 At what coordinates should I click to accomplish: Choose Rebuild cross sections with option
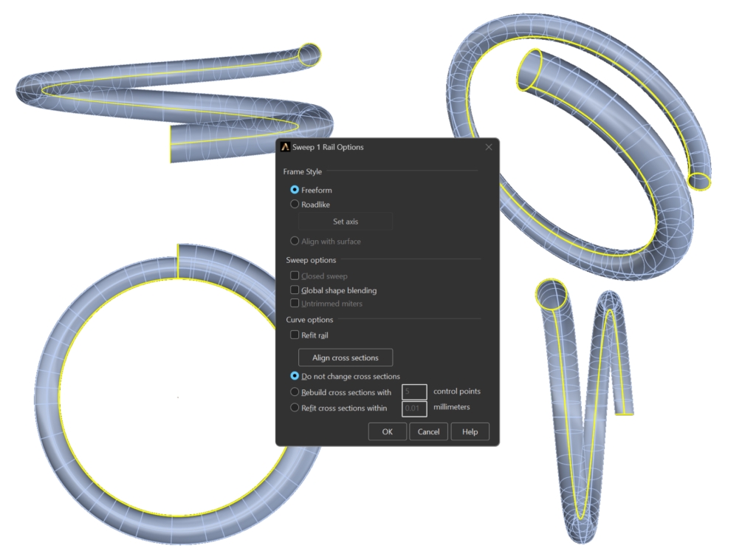295,392
